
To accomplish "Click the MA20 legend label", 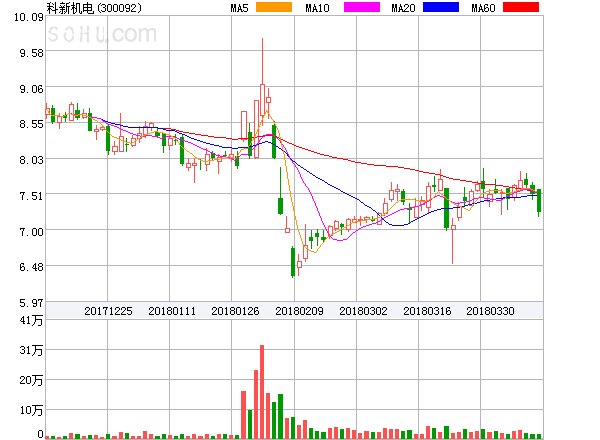I will tap(403, 8).
